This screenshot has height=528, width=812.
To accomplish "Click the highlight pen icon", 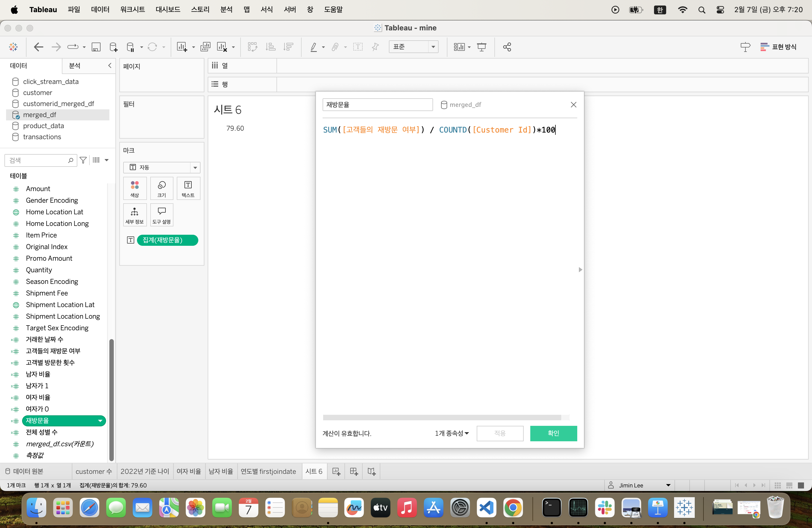I will pyautogui.click(x=313, y=47).
